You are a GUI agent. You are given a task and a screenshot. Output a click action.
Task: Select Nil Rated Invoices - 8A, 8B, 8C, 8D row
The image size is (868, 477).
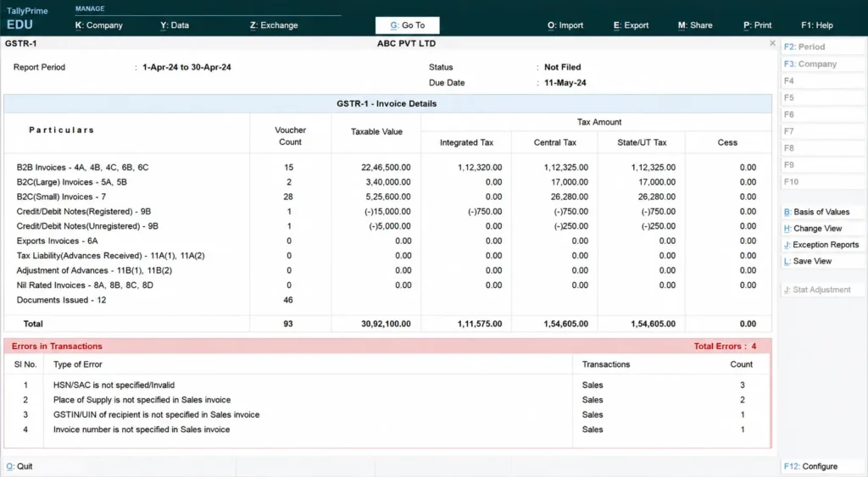(387, 286)
